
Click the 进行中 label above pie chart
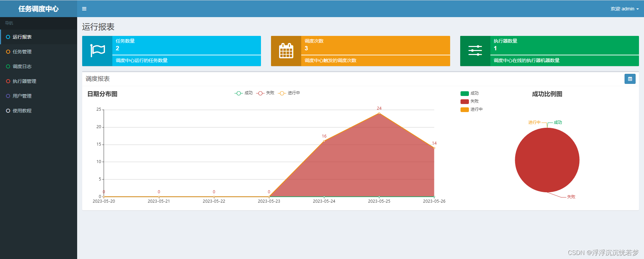(534, 122)
